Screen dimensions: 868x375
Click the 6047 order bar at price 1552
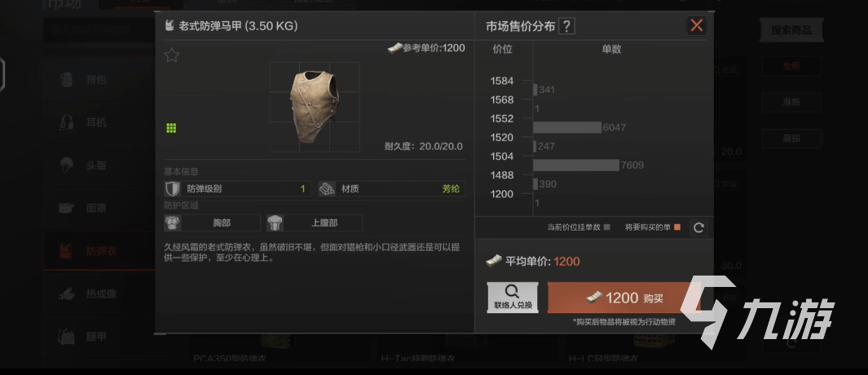pyautogui.click(x=567, y=127)
